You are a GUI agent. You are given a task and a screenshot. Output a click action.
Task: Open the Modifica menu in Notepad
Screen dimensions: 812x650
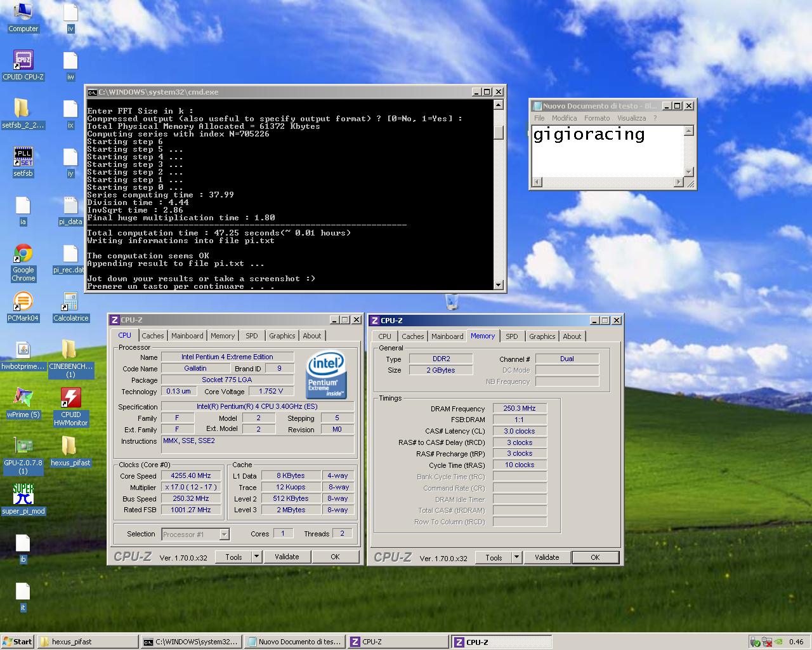pyautogui.click(x=564, y=118)
